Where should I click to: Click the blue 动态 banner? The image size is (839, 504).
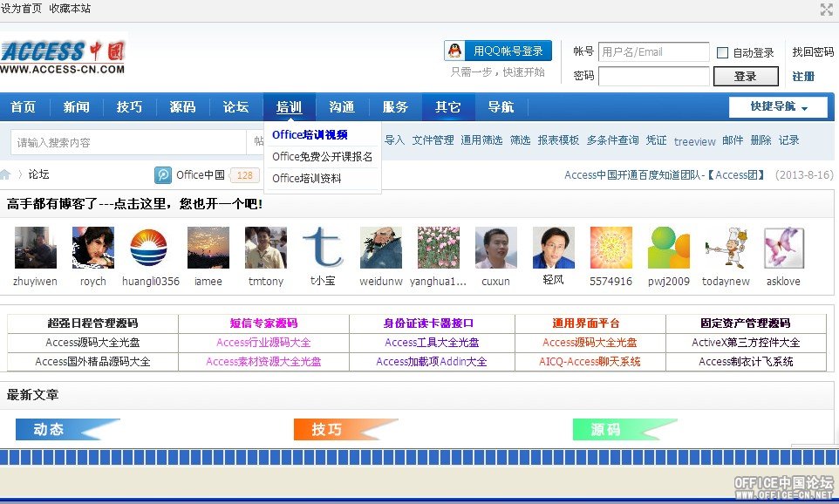(68, 429)
